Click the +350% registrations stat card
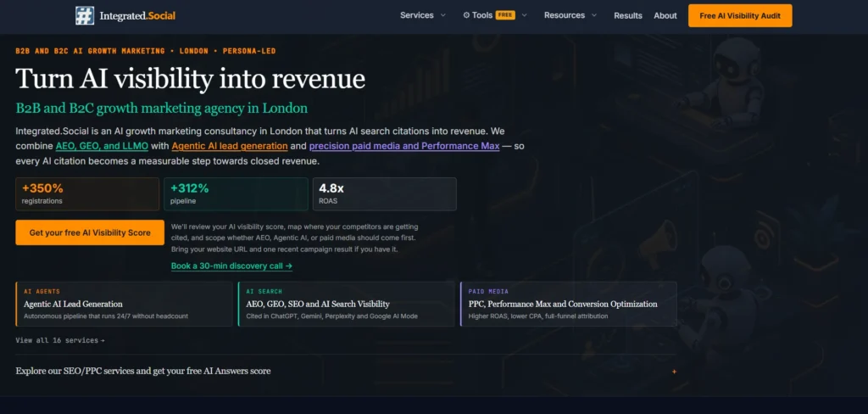The image size is (868, 414). pos(87,194)
